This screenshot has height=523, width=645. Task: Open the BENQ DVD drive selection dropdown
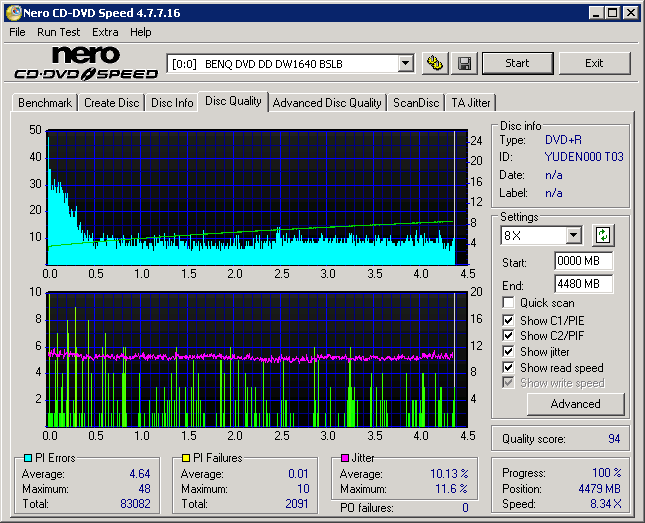click(x=405, y=64)
